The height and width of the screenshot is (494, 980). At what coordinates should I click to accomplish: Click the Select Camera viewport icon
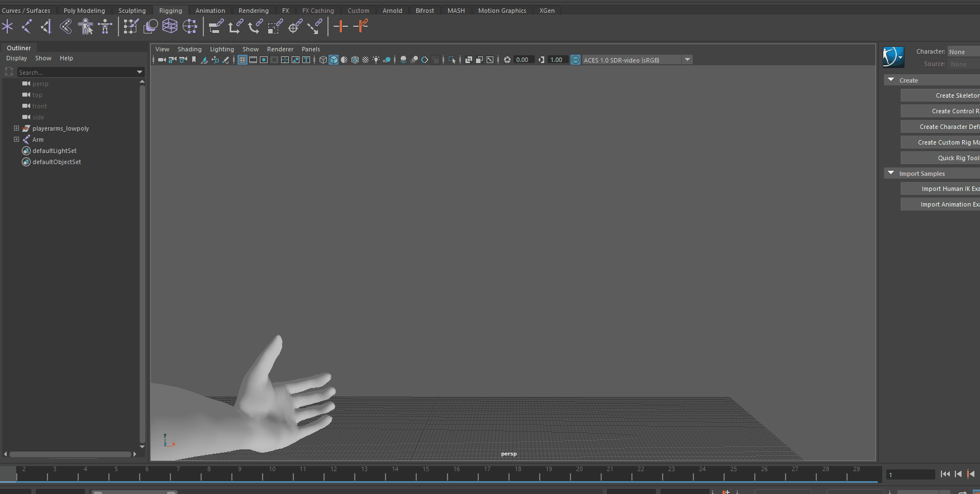162,60
